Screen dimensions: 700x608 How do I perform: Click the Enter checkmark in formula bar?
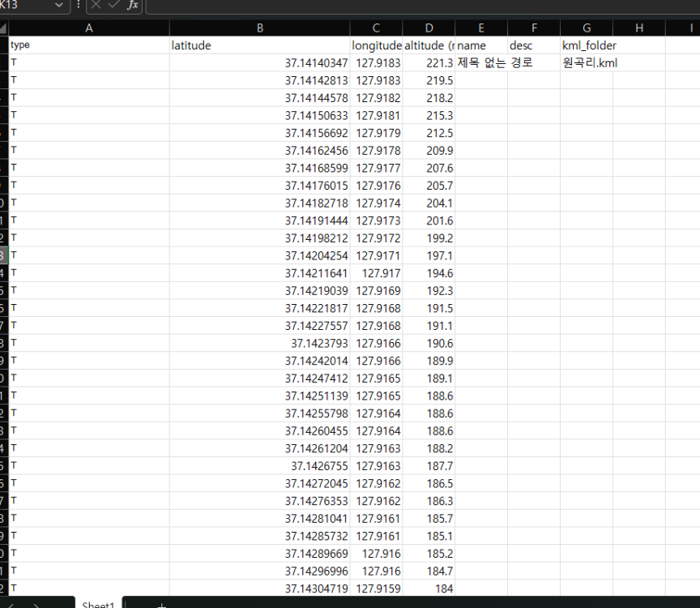(113, 6)
